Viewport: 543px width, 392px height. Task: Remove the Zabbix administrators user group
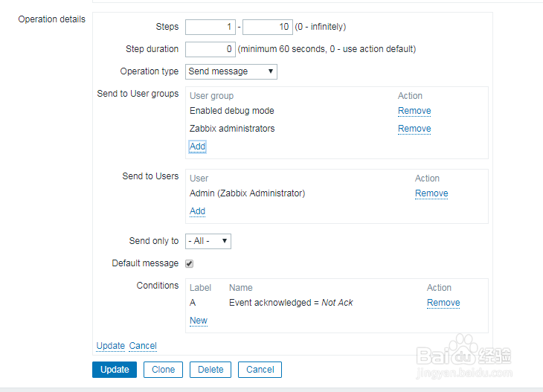pos(414,129)
